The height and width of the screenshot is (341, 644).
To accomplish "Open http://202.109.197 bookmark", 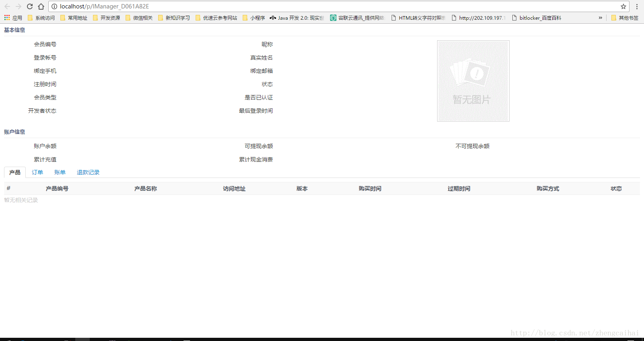I will point(479,18).
